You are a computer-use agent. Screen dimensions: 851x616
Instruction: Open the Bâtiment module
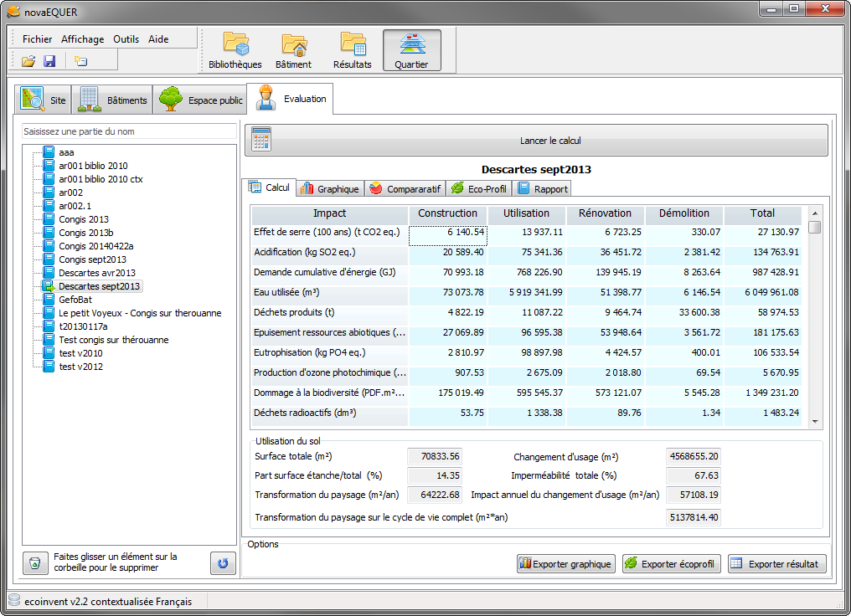click(x=294, y=50)
